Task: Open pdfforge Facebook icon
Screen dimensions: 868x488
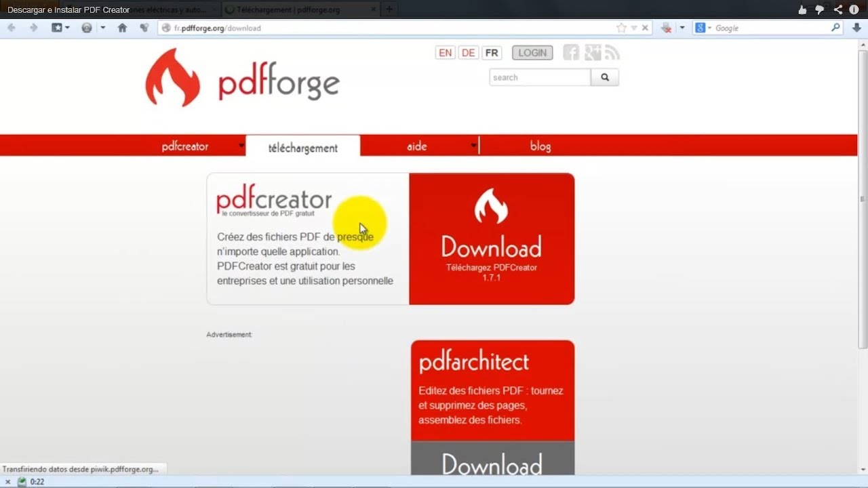Action: pos(571,52)
